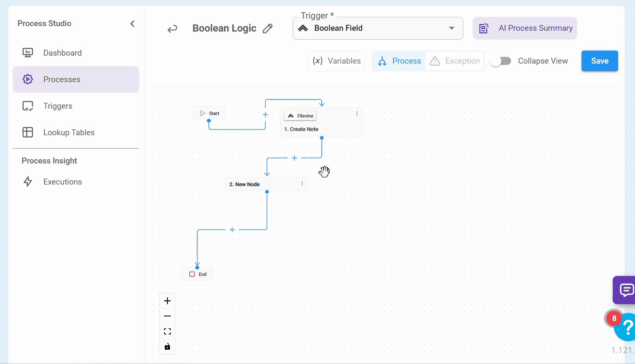Open the help question mark bubble

coord(627,327)
